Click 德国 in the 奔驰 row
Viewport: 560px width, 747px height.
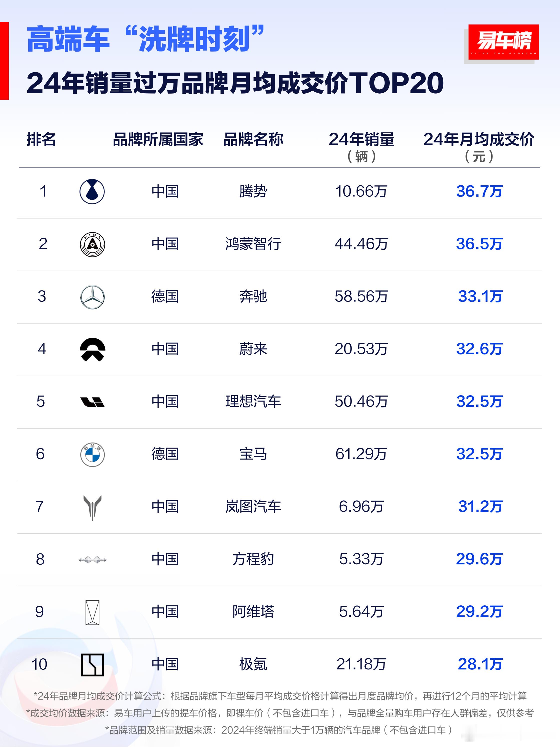coord(165,296)
